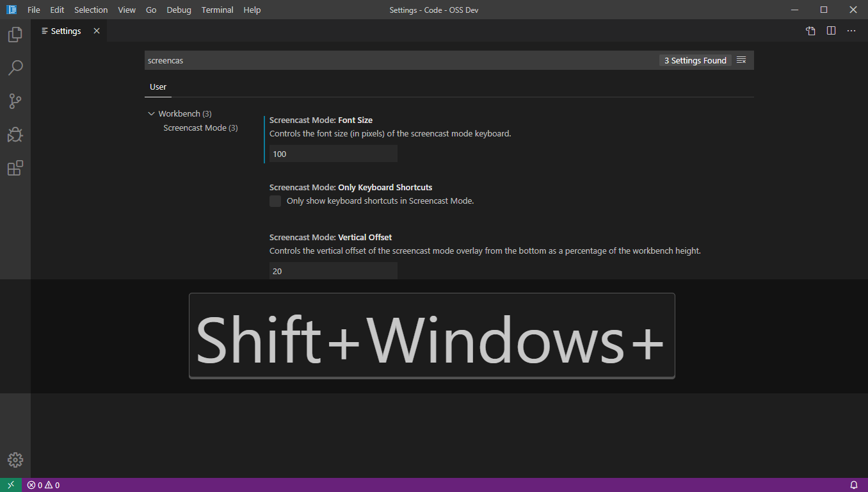868x492 pixels.
Task: Open the Terminal menu
Action: (218, 10)
